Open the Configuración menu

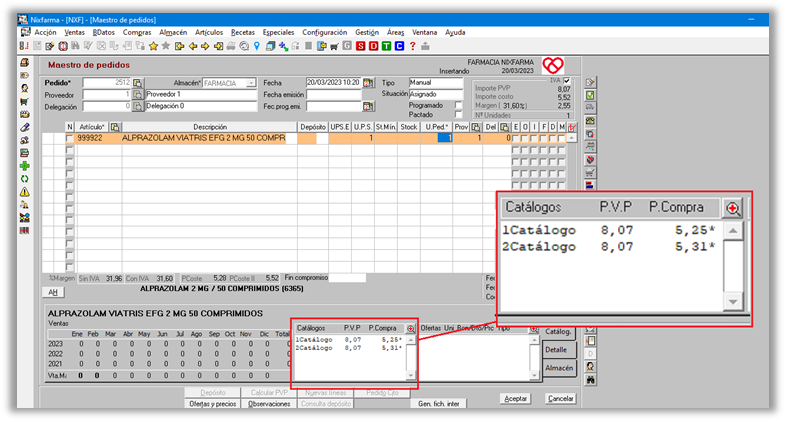(324, 32)
